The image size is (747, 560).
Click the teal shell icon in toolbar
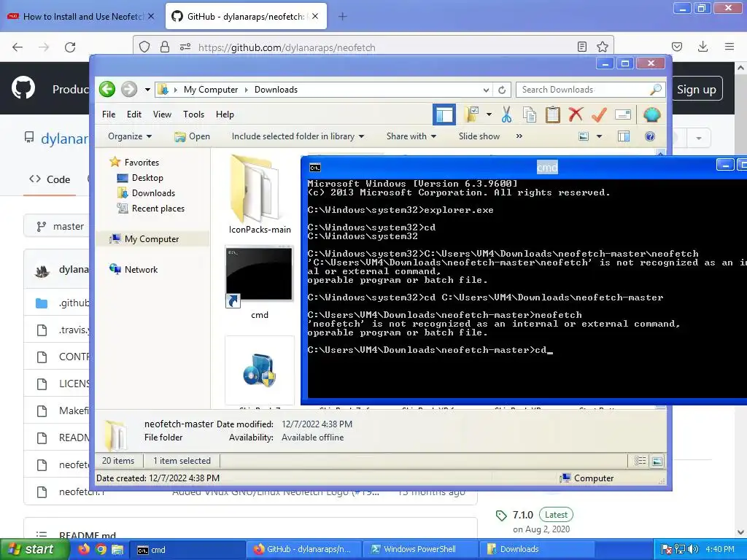[x=651, y=114]
